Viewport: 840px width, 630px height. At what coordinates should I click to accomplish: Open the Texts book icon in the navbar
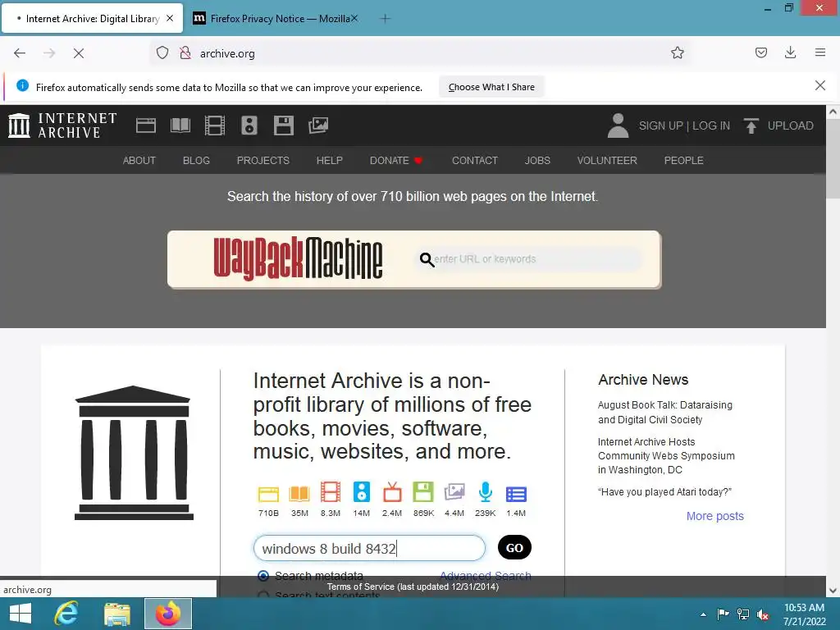tap(180, 126)
